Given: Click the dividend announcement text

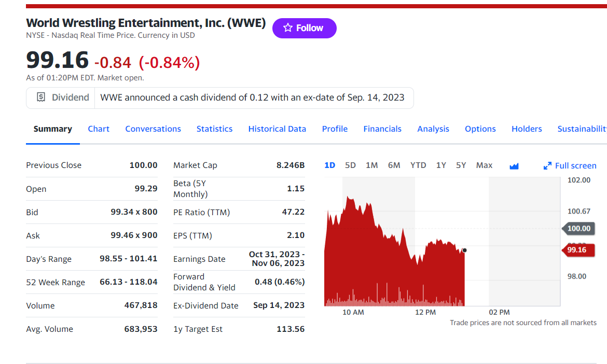Looking at the screenshot, I should (x=253, y=97).
